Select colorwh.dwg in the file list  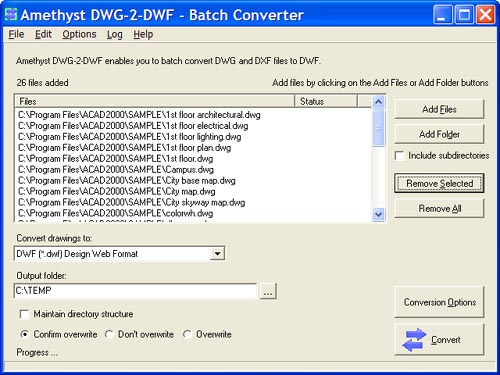[116, 214]
